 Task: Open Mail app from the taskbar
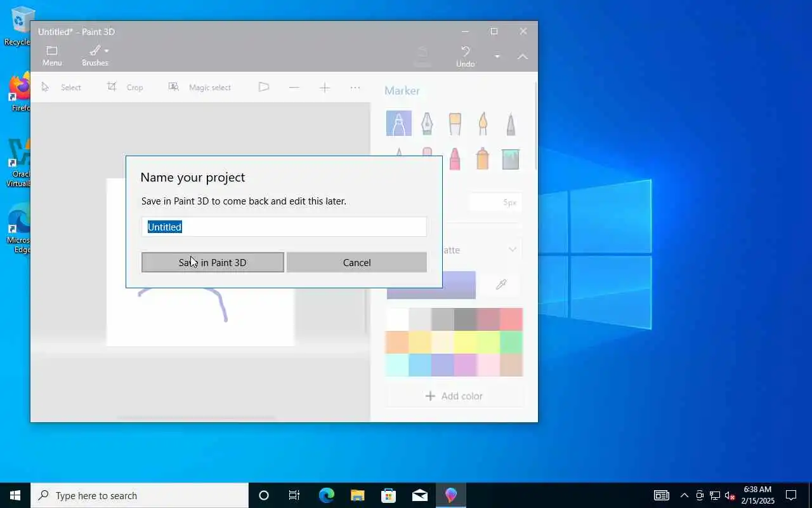pos(419,495)
